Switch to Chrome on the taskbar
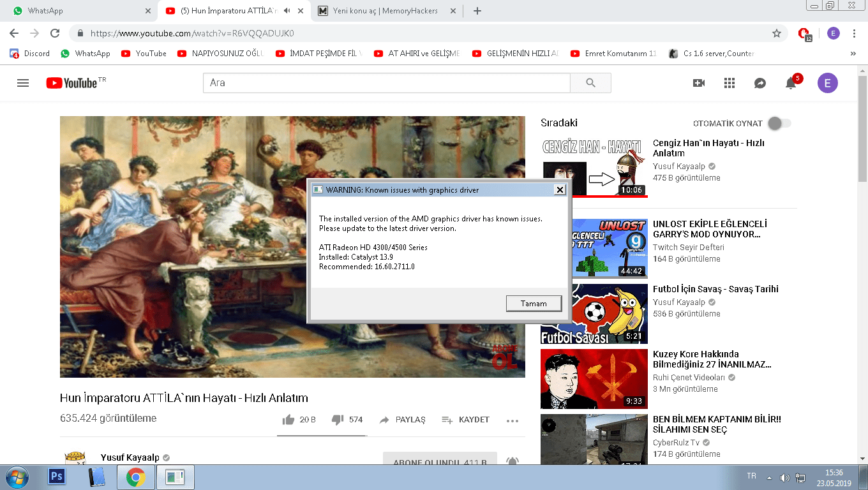Screen dimensions: 868x490 (x=135, y=477)
